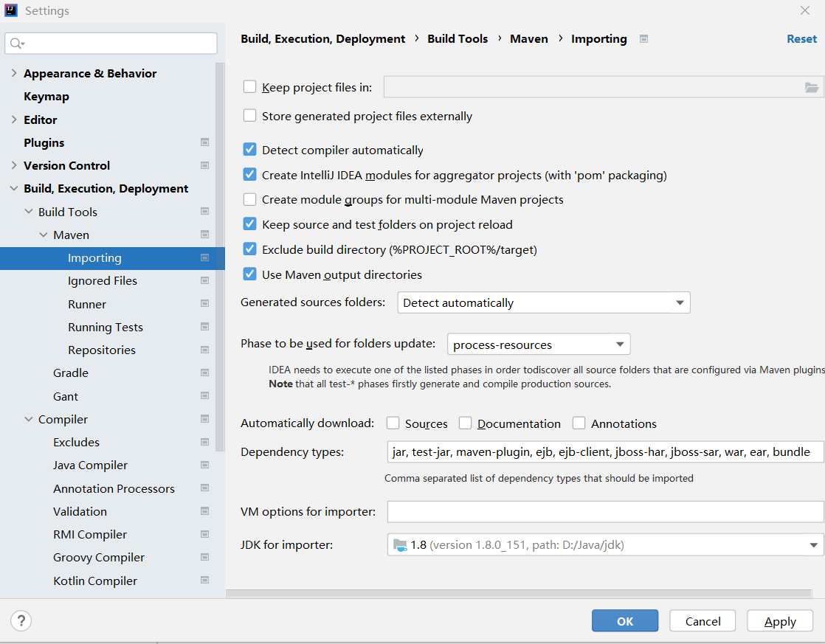
Task: Enable automatic download of Documentation
Action: (465, 423)
